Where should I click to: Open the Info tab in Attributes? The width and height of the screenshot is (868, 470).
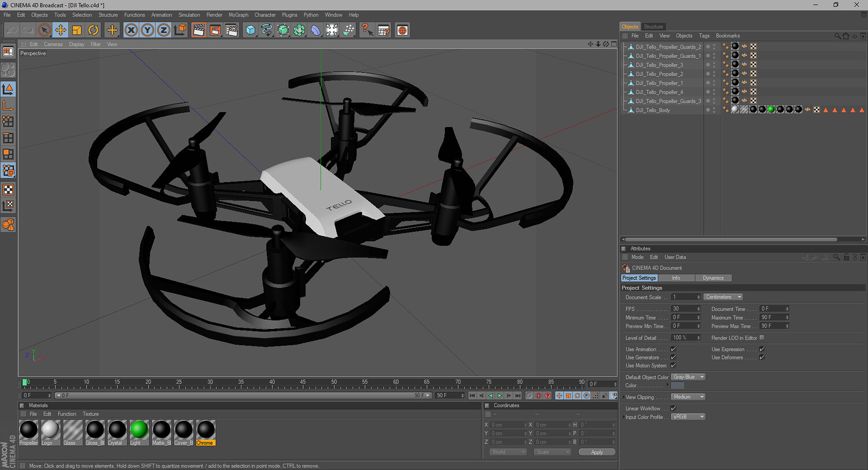pyautogui.click(x=676, y=278)
